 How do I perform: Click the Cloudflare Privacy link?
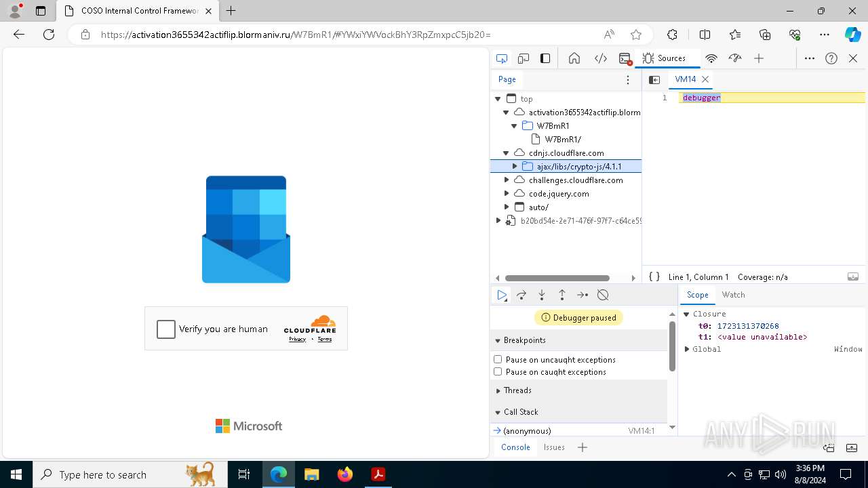tap(297, 339)
